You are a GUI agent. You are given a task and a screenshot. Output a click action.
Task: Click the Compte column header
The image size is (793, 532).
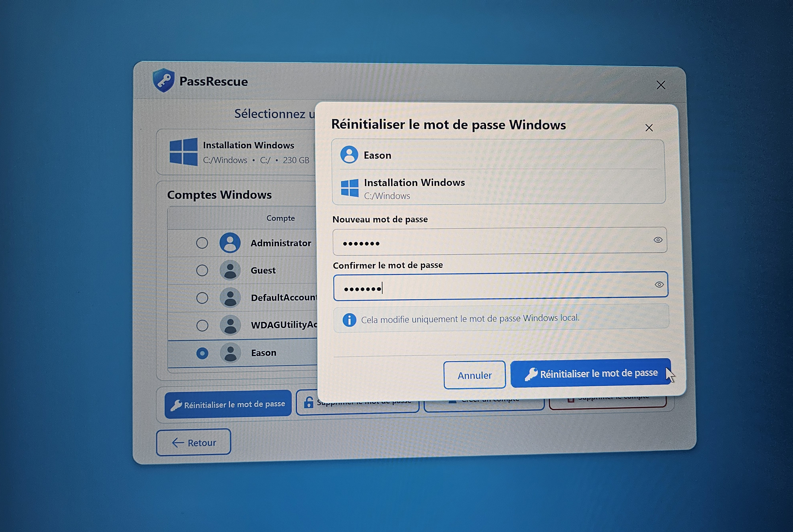point(281,218)
